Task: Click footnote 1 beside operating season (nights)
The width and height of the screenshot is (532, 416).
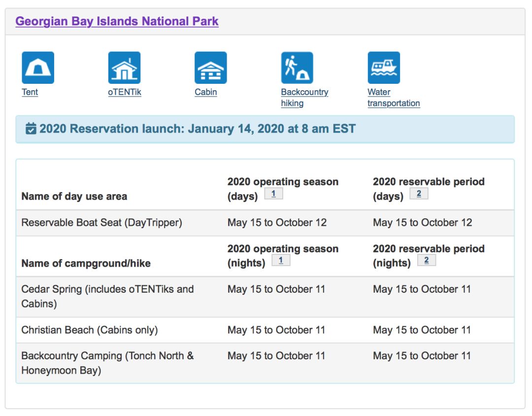Action: pyautogui.click(x=281, y=261)
